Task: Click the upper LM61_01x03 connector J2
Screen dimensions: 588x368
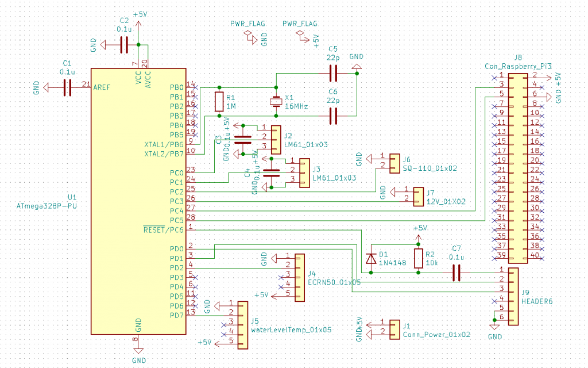Action: pos(276,139)
